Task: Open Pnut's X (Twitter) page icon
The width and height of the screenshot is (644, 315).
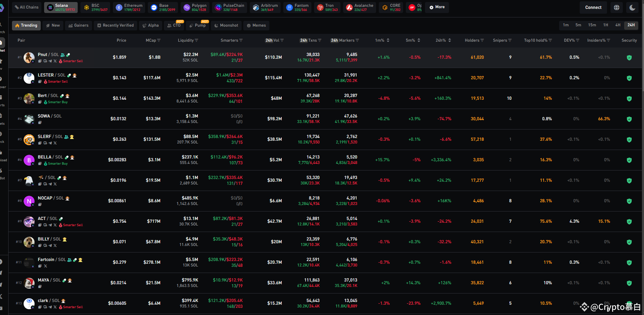Action: (x=55, y=61)
